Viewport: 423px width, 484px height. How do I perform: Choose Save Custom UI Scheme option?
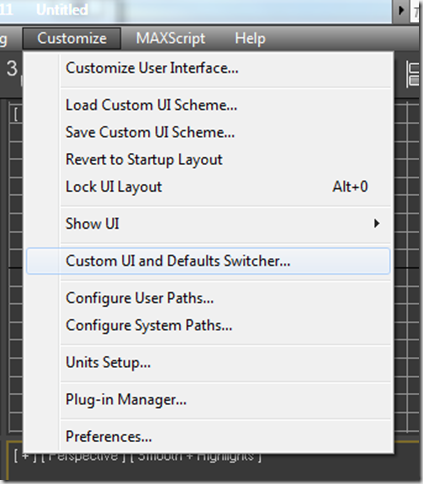tap(208, 132)
